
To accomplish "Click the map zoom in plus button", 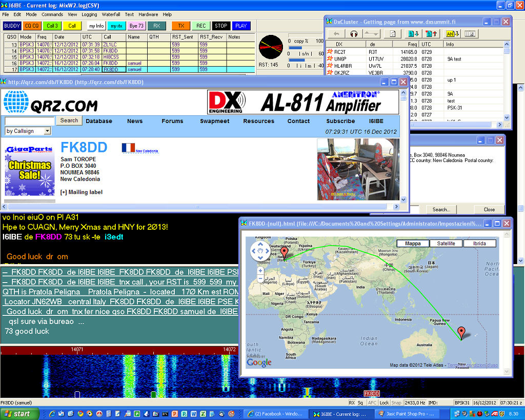I will 260,270.
